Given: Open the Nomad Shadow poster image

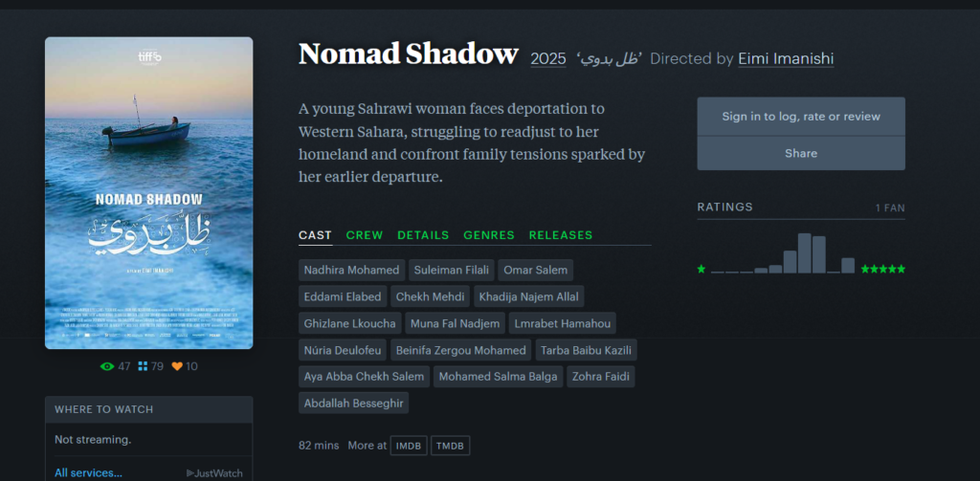Looking at the screenshot, I should pos(148,192).
